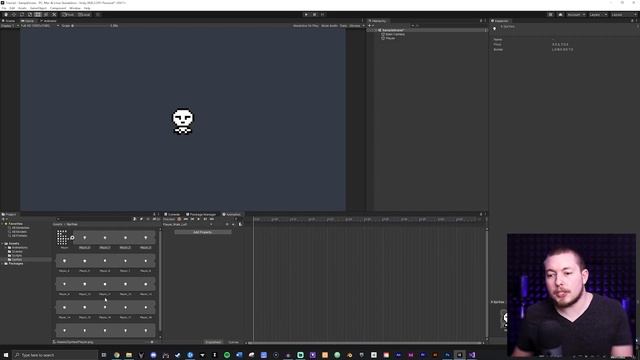Select All Materials favorite

20,228
